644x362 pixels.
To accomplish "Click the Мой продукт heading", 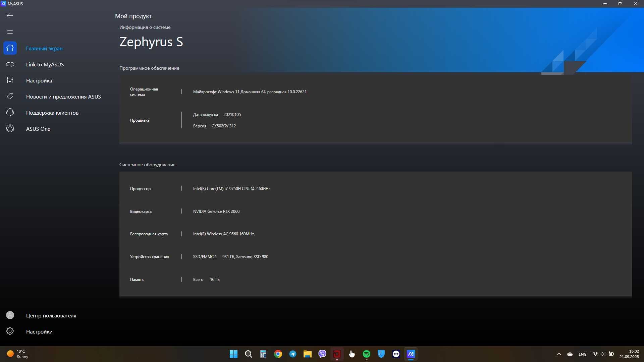I will tap(133, 16).
